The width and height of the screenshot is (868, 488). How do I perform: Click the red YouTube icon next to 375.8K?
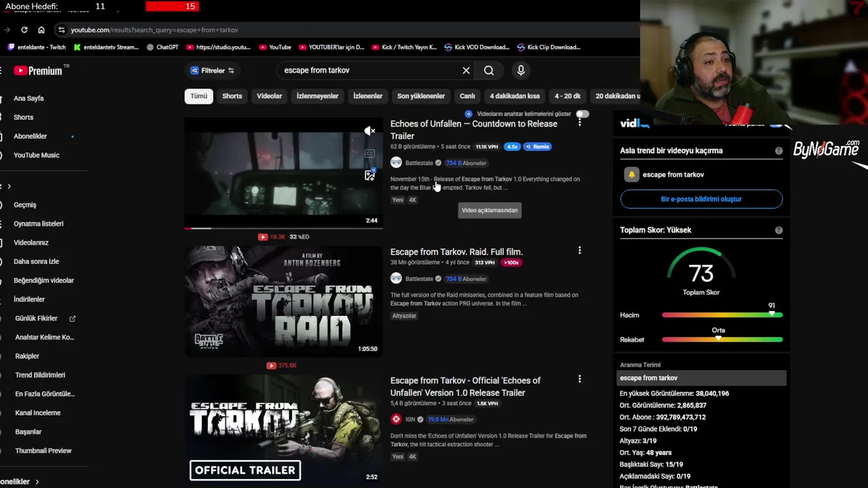(271, 365)
